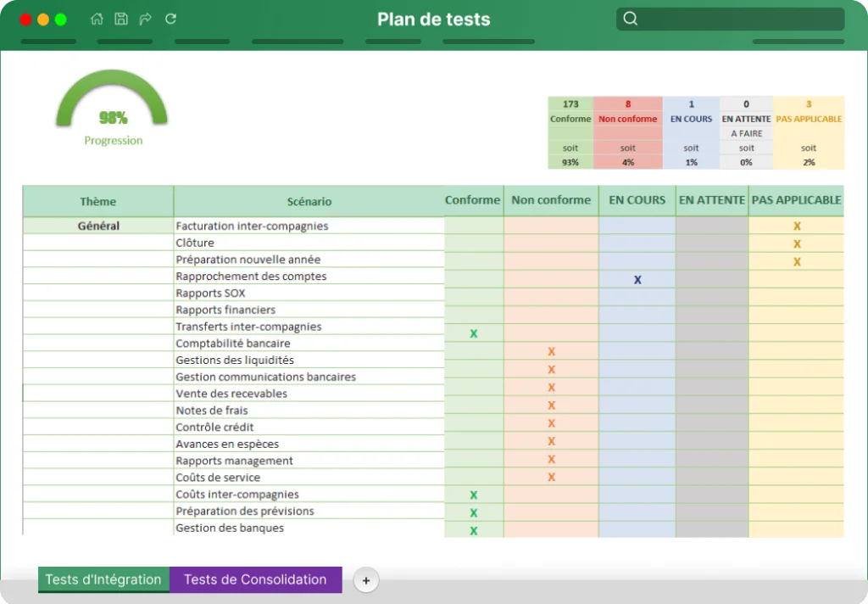Select Gestion des banques cell

309,528
